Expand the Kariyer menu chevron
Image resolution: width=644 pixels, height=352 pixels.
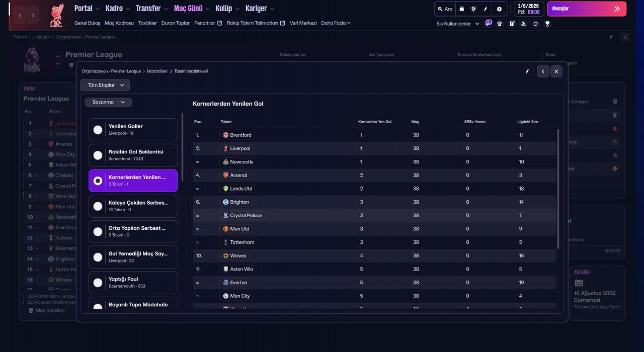click(x=272, y=9)
